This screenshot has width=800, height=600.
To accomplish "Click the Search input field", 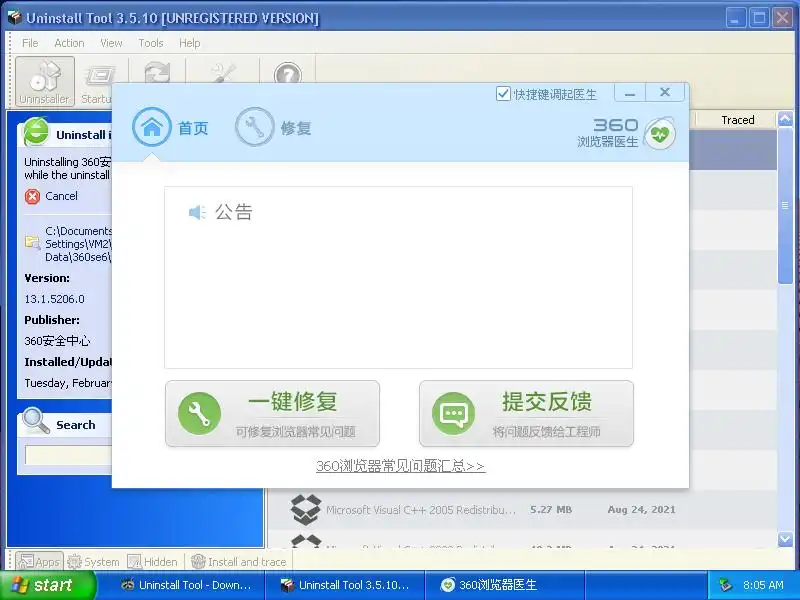I will [68, 455].
